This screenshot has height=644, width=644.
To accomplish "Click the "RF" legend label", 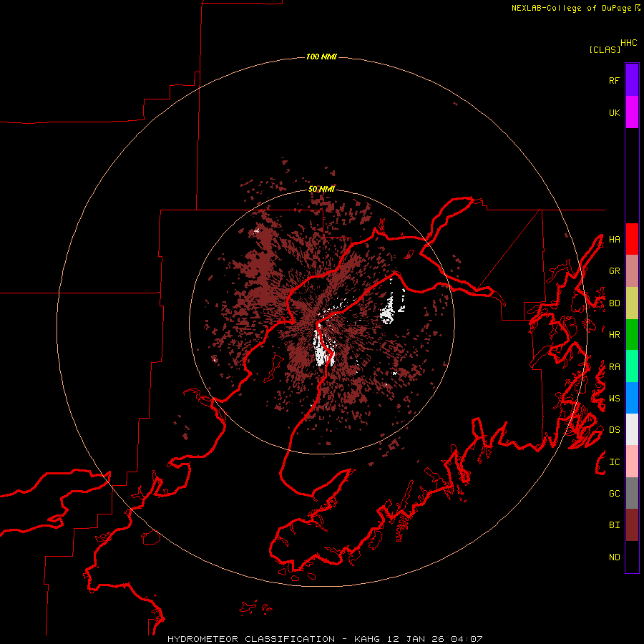I will pyautogui.click(x=614, y=80).
